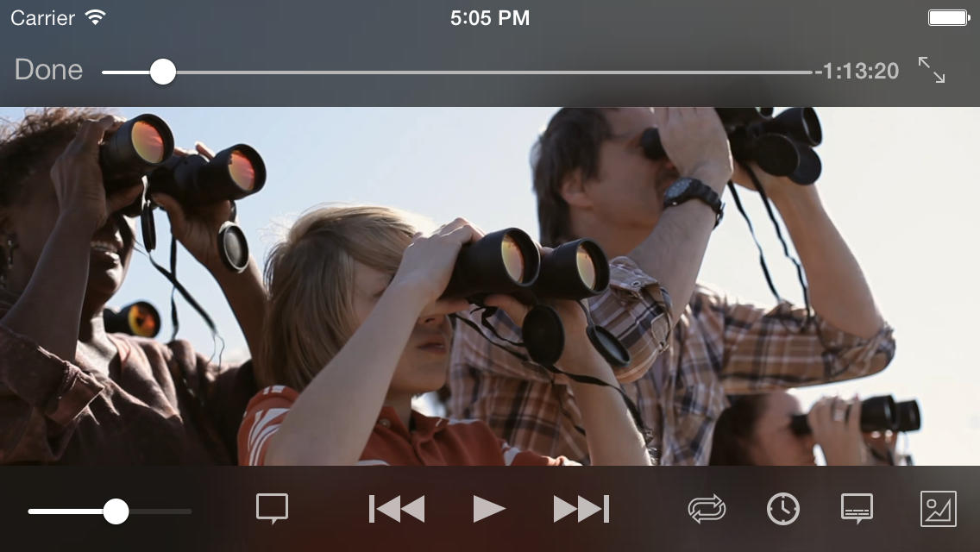Screen dimensions: 980x552
Task: Tap Done to close the player
Action: click(x=49, y=69)
